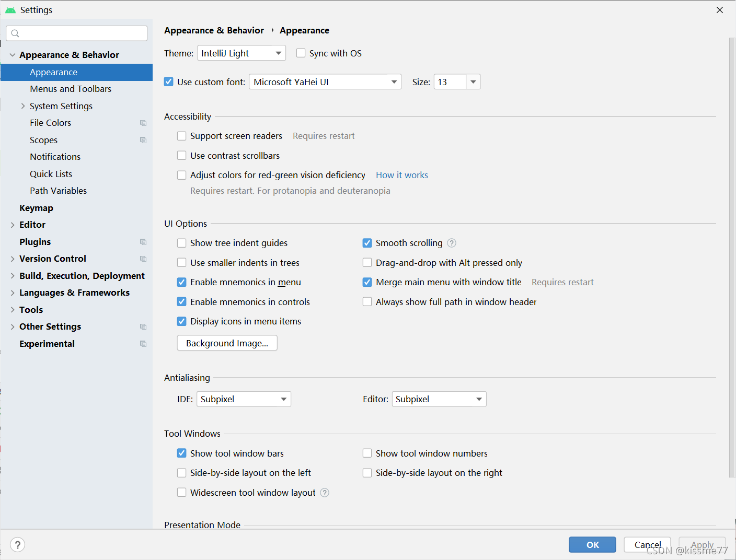The width and height of the screenshot is (736, 560).
Task: Click the project-level icon beside Other Settings
Action: pos(143,326)
